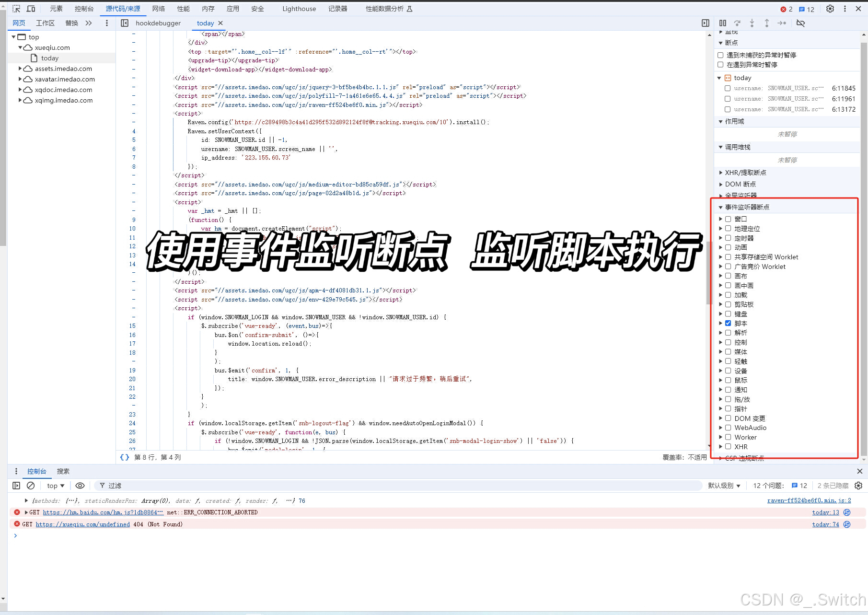Activate the inspect element picker icon
This screenshot has width=868, height=615.
point(16,9)
